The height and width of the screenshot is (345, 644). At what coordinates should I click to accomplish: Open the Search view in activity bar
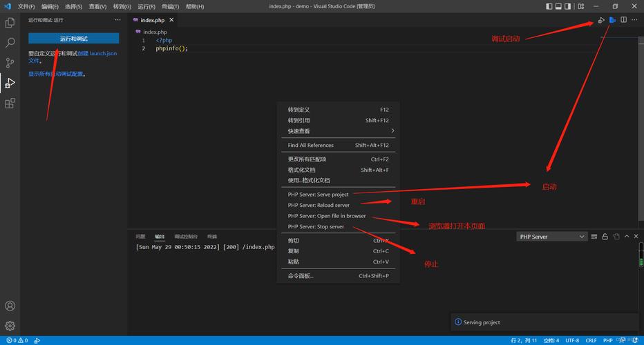[x=10, y=43]
